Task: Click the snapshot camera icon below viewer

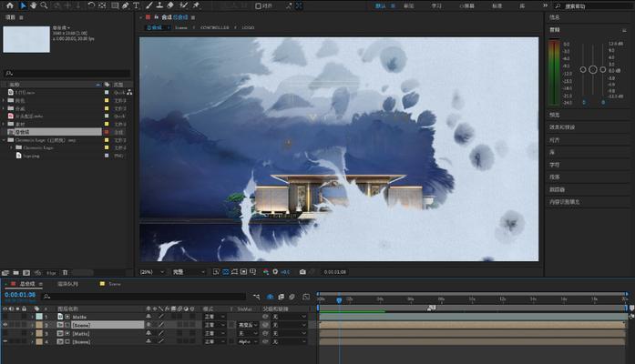Action: coord(302,272)
